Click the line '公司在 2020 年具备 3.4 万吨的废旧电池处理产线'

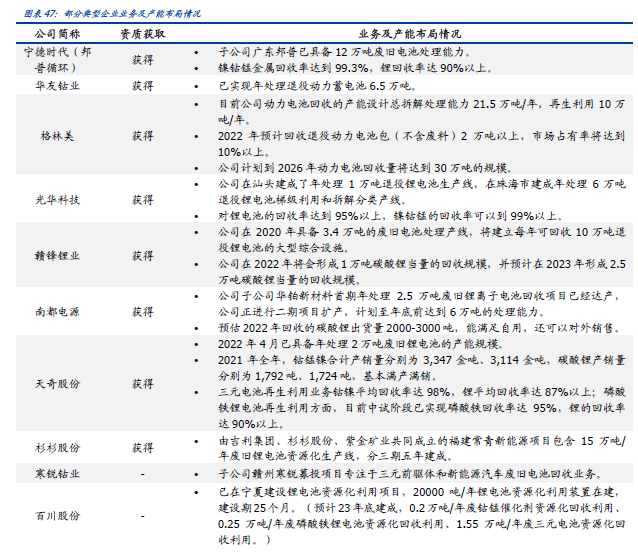tap(422, 232)
